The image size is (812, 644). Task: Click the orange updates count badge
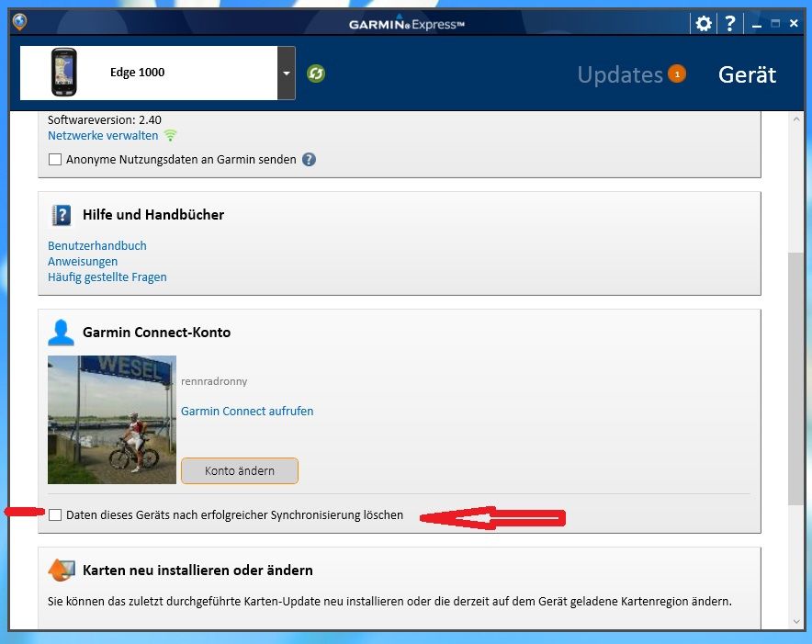click(677, 74)
